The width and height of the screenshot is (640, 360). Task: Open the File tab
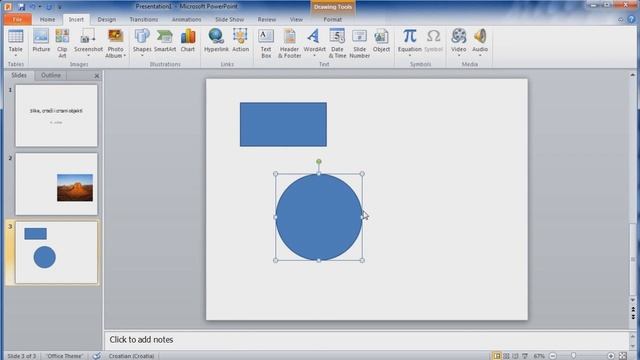pos(17,19)
